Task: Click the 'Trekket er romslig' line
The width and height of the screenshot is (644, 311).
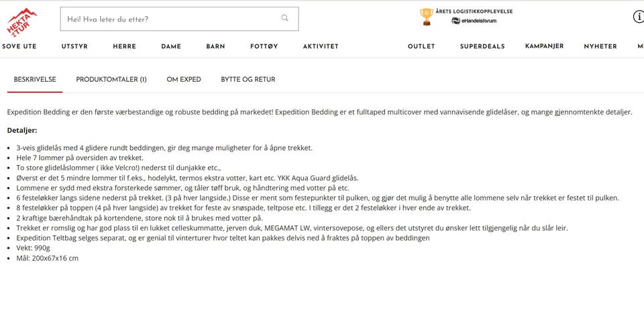Action: coord(292,228)
